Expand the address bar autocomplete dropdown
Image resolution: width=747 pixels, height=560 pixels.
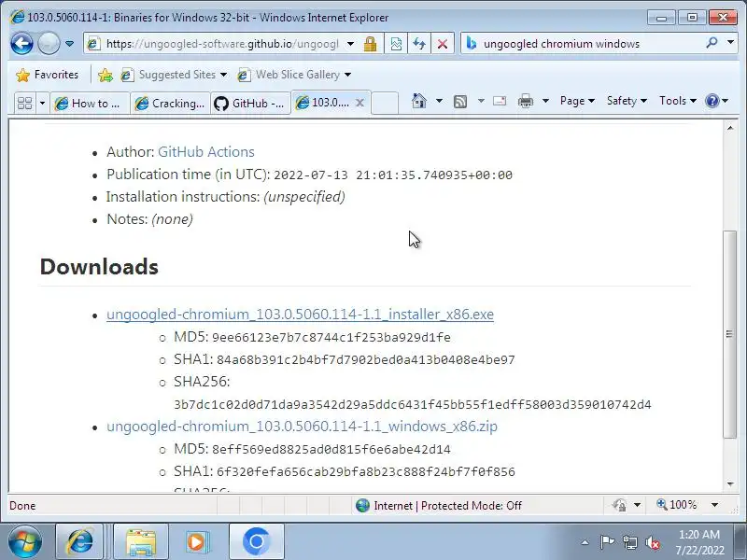(351, 44)
